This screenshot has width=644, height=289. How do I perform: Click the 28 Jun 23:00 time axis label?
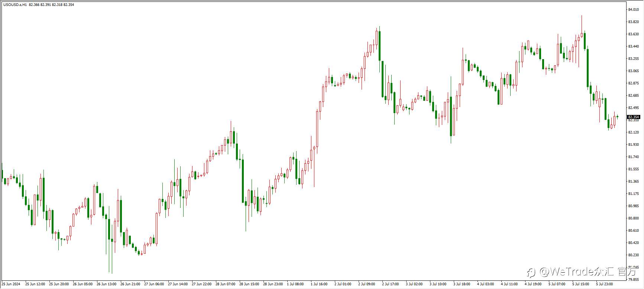273,284
